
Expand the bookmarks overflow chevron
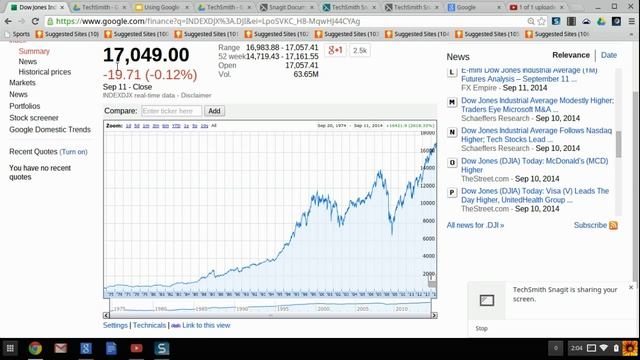coord(631,34)
